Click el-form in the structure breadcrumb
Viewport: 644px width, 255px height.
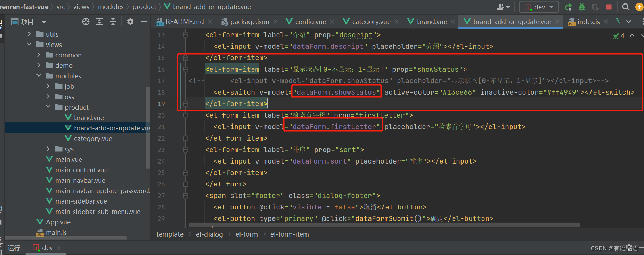pos(247,234)
